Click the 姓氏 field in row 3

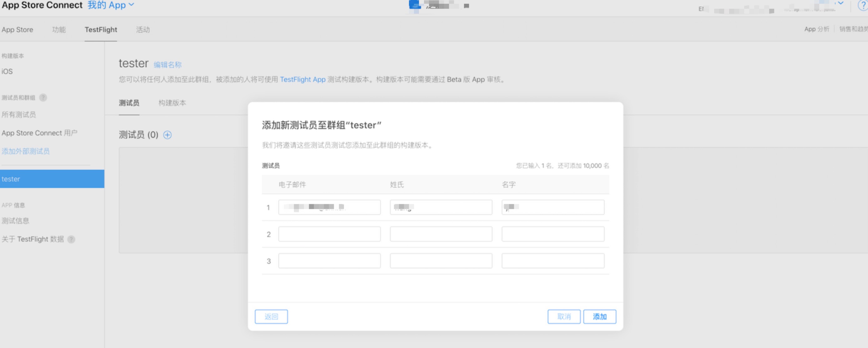441,261
